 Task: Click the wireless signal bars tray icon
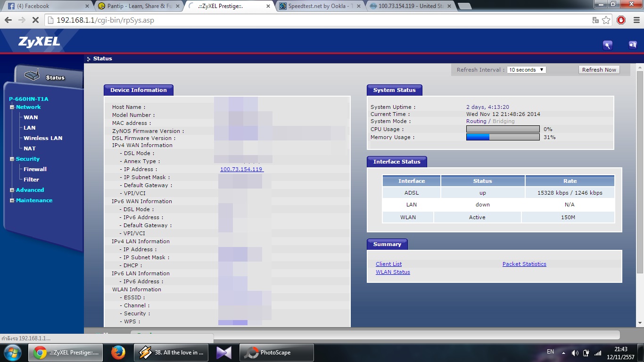pos(598,353)
